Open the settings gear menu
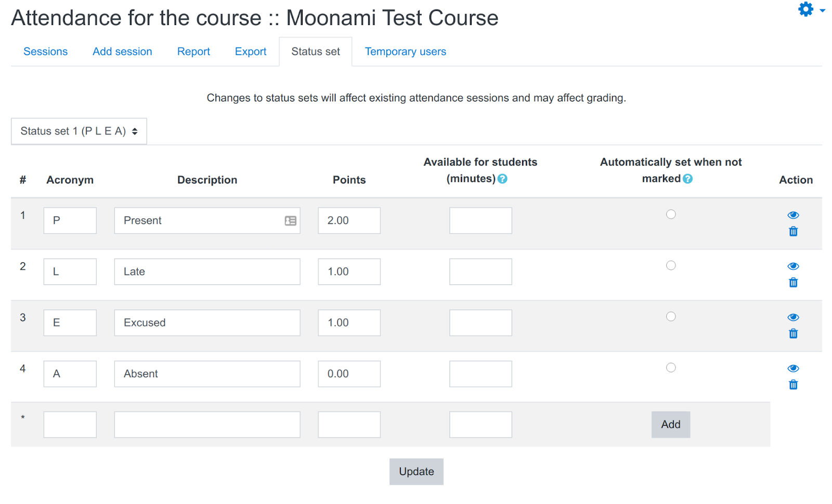Image resolution: width=832 pixels, height=504 pixels. point(805,9)
